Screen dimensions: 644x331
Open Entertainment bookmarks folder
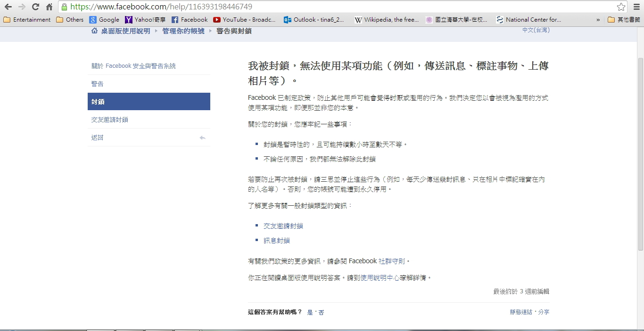click(x=27, y=20)
